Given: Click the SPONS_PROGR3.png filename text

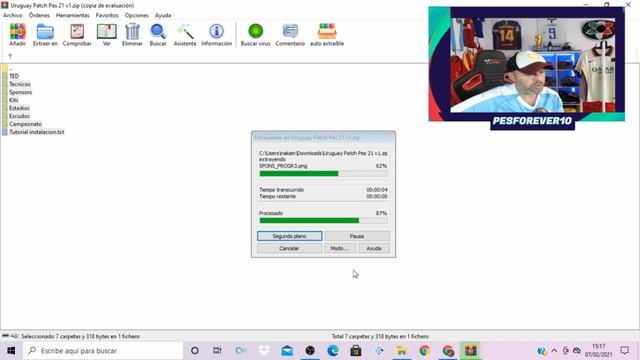Looking at the screenshot, I should coord(283,166).
